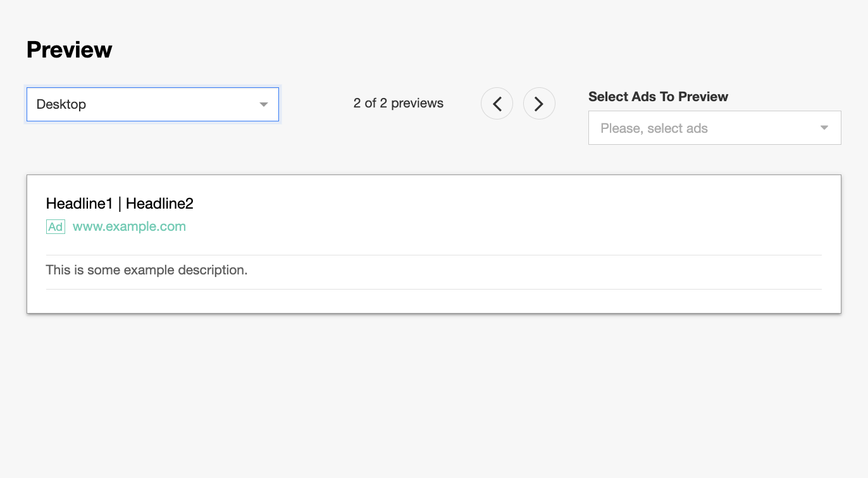
Task: Click the Headline2 text in the ad
Action: click(x=159, y=204)
